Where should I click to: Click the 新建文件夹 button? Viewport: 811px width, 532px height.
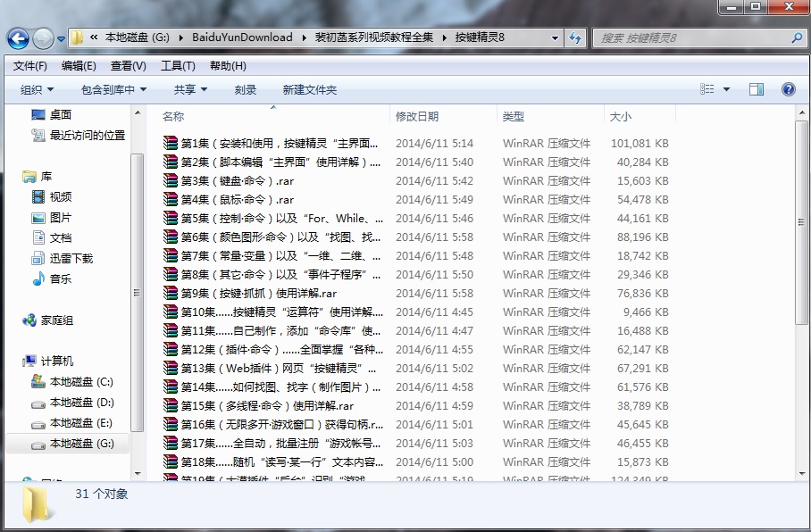(309, 89)
